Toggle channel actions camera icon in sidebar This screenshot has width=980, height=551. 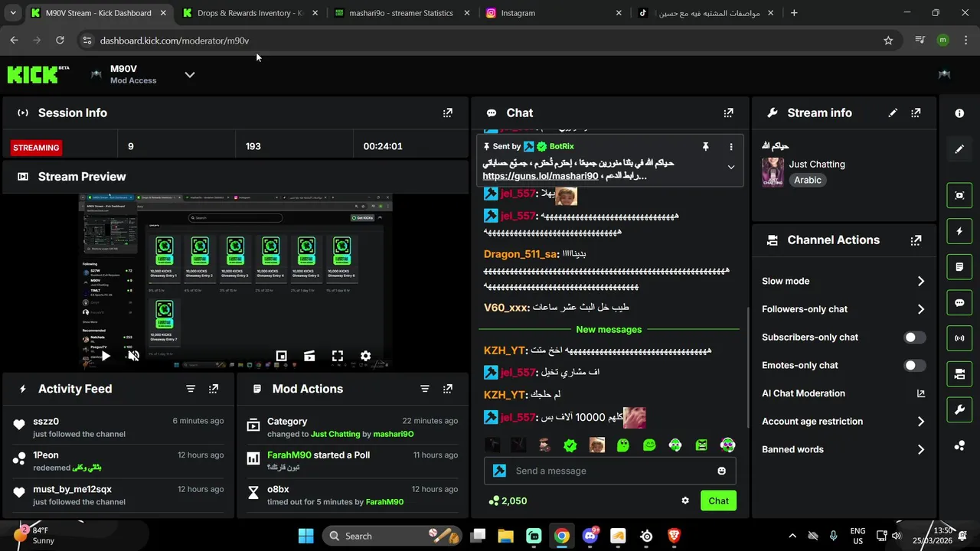(x=959, y=374)
